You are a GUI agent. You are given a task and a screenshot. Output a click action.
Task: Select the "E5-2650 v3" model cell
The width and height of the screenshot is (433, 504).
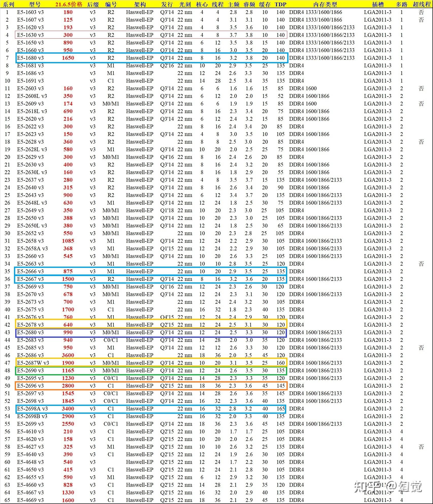tap(30, 218)
